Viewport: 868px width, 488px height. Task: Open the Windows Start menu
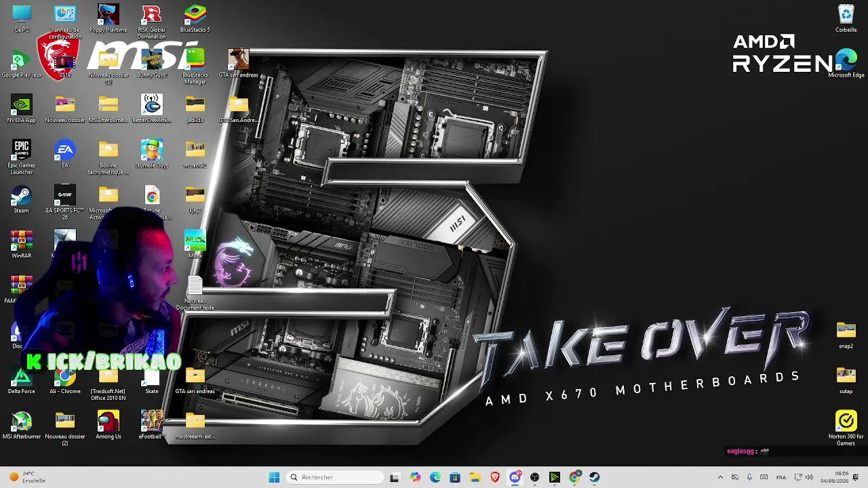click(274, 477)
